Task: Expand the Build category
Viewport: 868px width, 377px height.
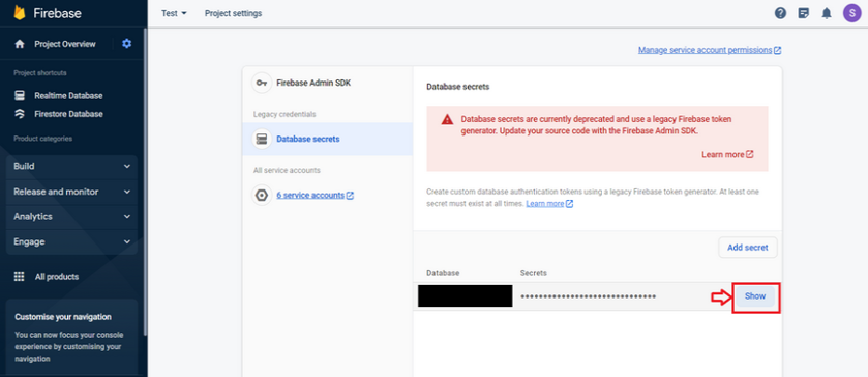Action: 72,167
